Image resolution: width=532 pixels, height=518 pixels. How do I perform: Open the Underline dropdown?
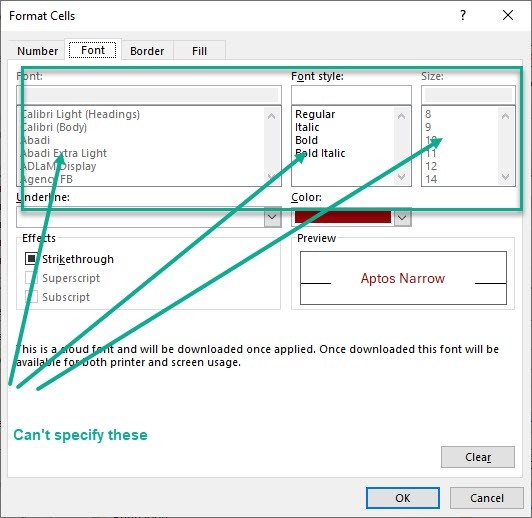pyautogui.click(x=272, y=217)
